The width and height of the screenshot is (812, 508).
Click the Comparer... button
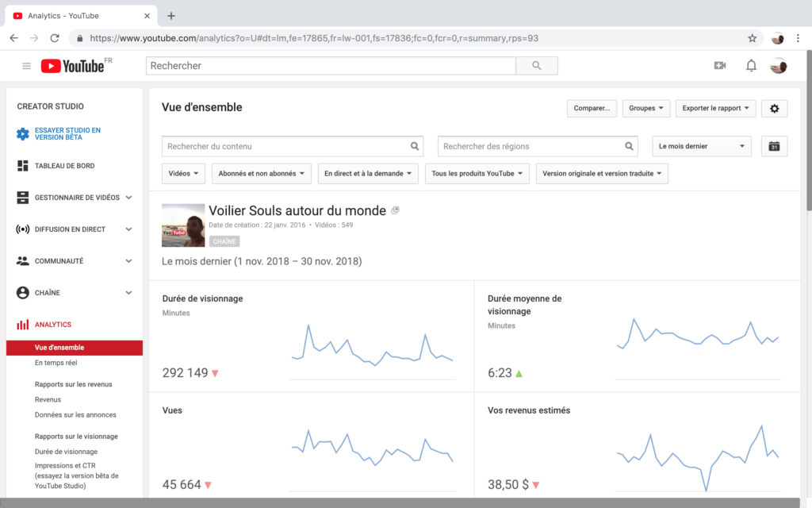592,108
